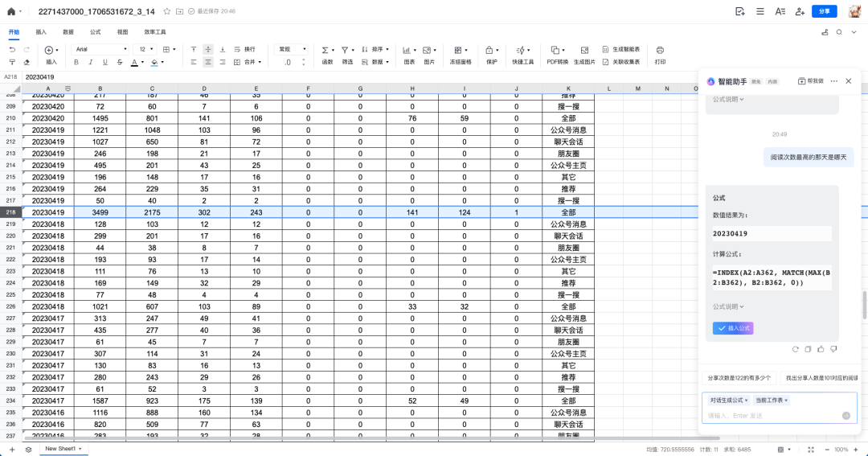
Task: Switch to the 插入 tab
Action: coord(41,32)
